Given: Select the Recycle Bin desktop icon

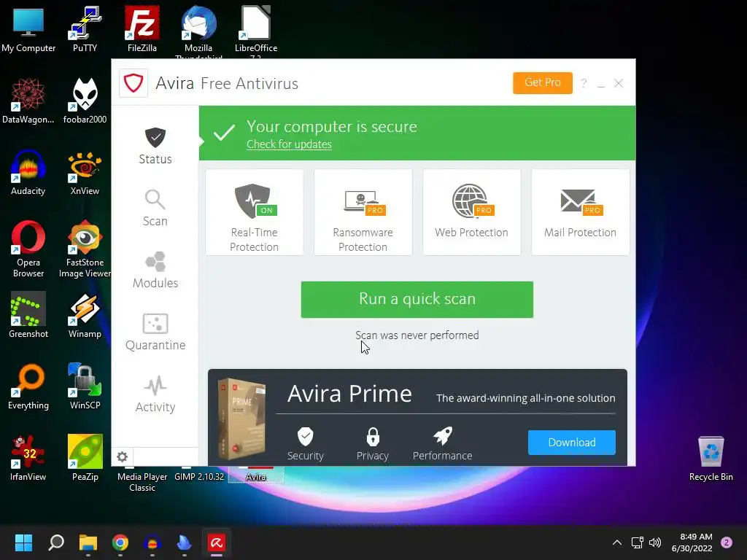Looking at the screenshot, I should pos(711,458).
